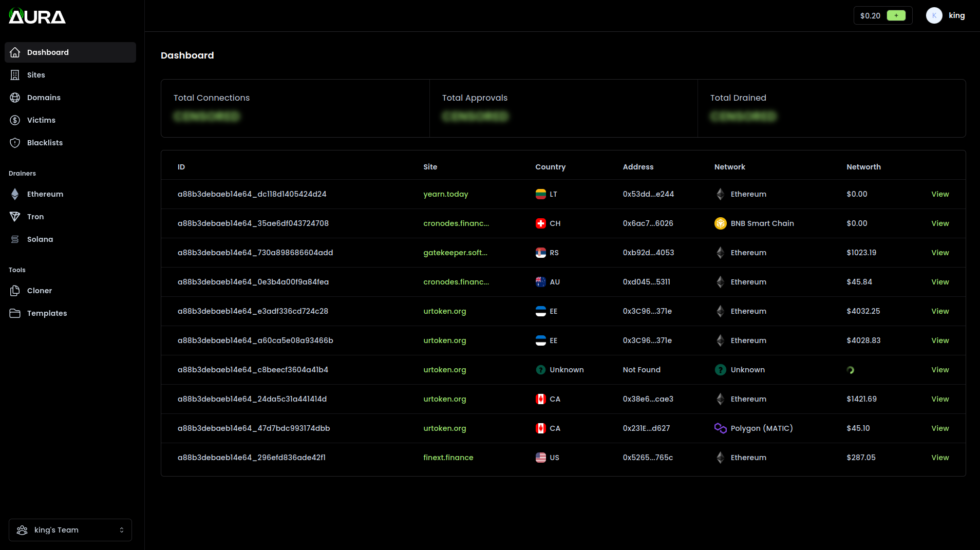Screen dimensions: 980x550
Task: Click the Dashboard page heading
Action: 187,55
